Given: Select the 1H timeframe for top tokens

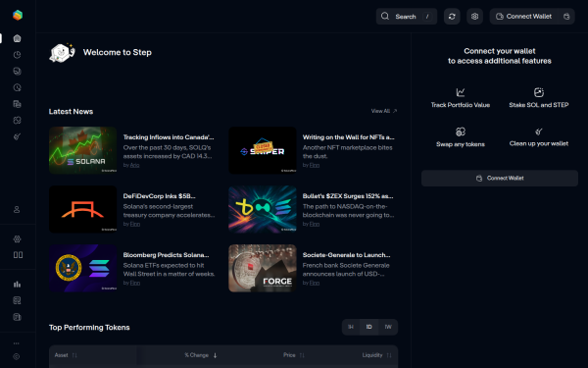Looking at the screenshot, I should point(351,327).
